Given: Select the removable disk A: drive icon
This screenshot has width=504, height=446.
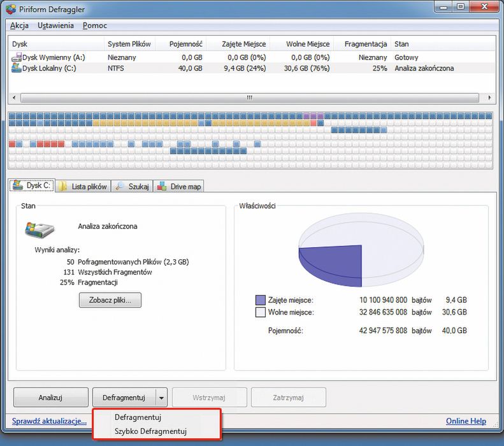Looking at the screenshot, I should click(16, 57).
